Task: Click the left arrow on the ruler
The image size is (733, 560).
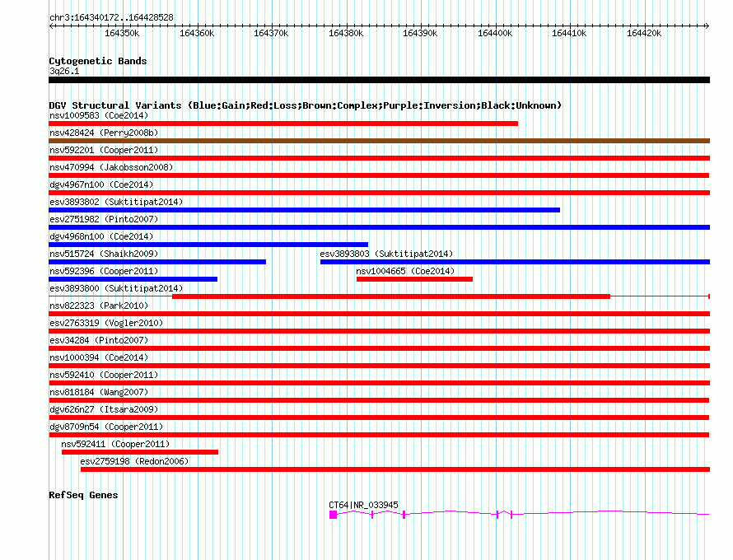Action: (51, 26)
